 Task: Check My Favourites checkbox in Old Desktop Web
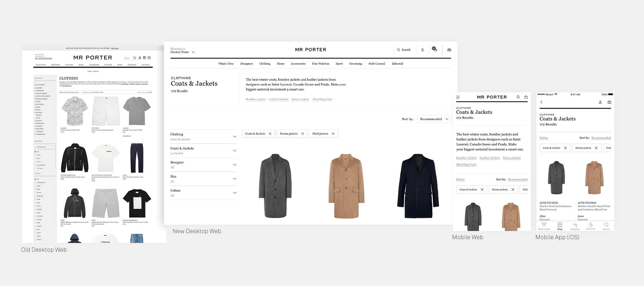[35, 147]
